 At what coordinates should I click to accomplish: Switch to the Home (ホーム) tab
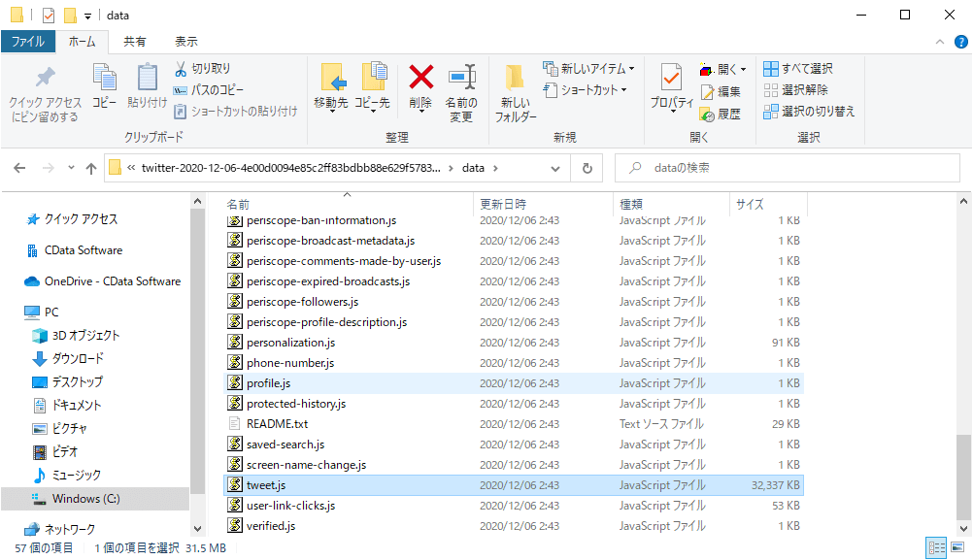pyautogui.click(x=82, y=42)
